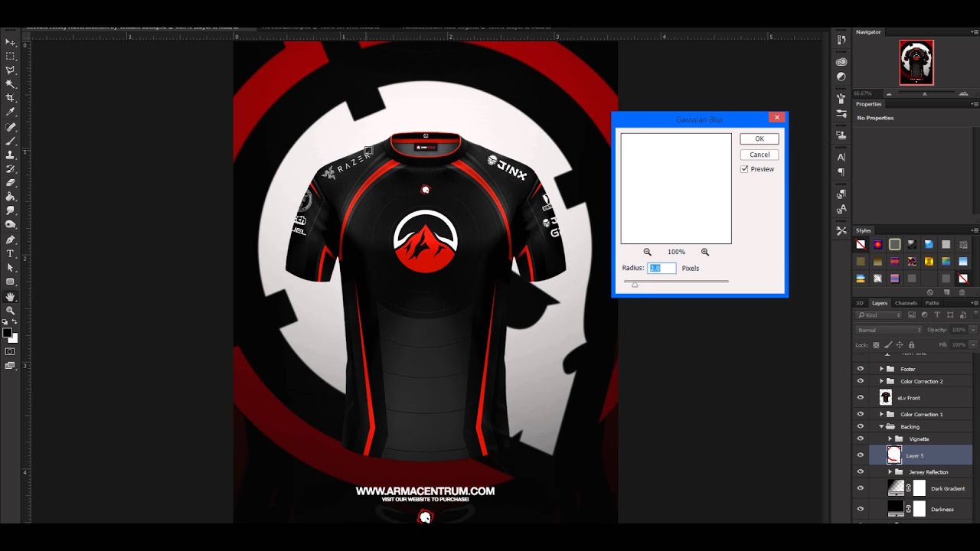Filter layers by type (T icon)
Viewport: 980px width, 551px height.
click(x=936, y=315)
